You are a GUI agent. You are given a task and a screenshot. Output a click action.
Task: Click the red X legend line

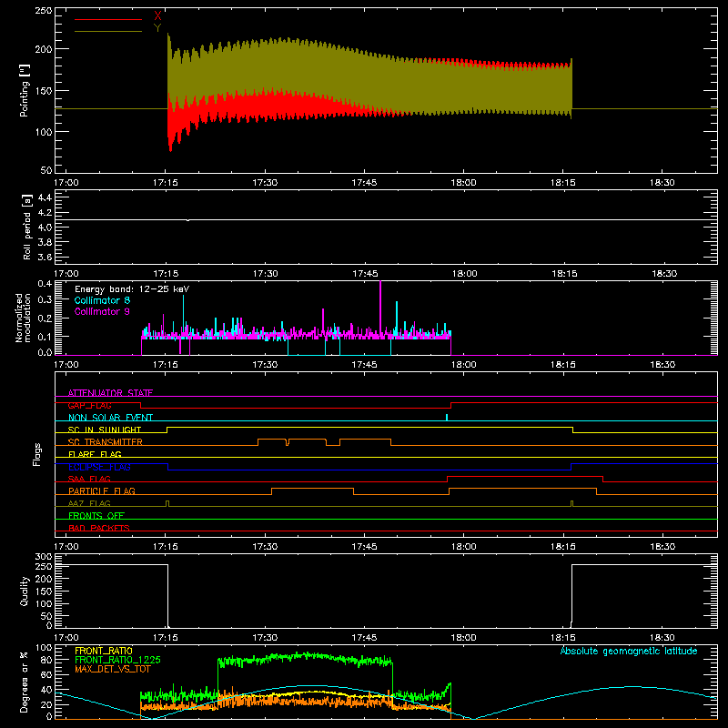(108, 19)
